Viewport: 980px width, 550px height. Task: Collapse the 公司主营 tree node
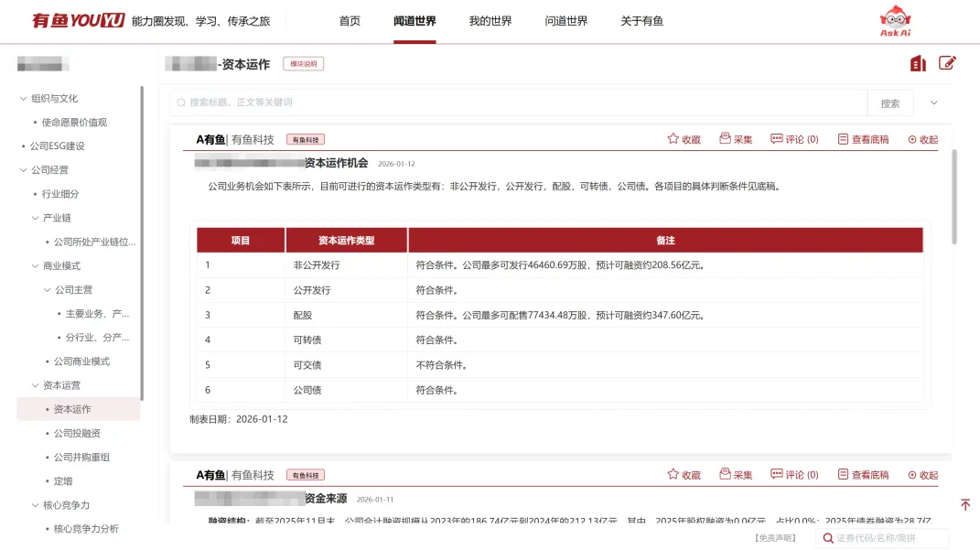pos(47,289)
